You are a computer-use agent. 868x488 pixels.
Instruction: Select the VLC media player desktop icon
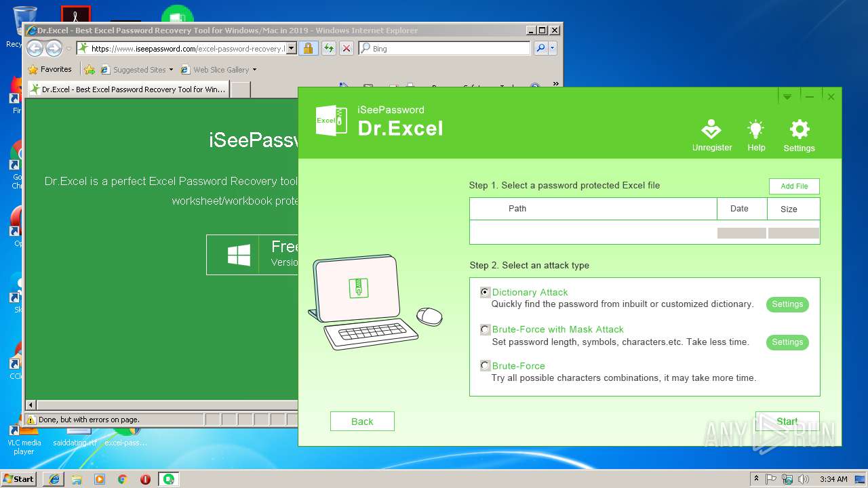[x=24, y=439]
